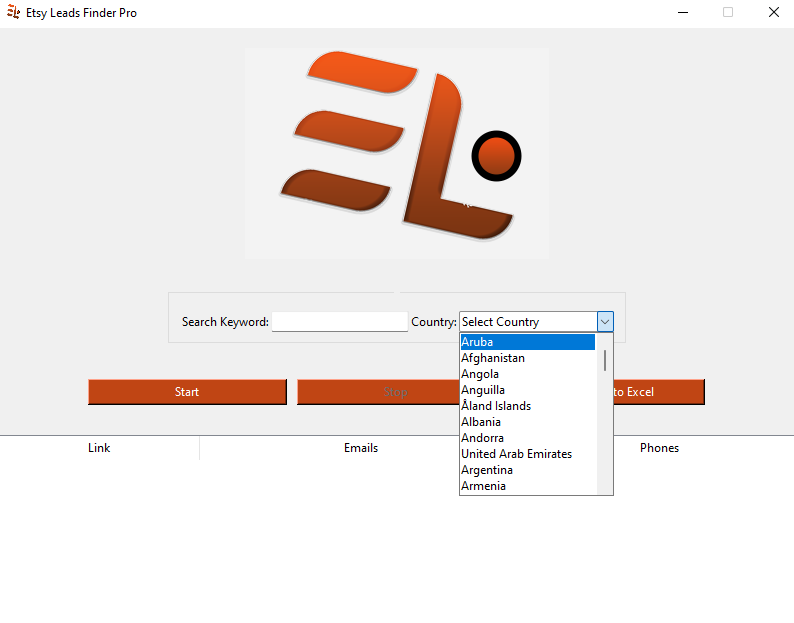794x623 pixels.
Task: Click the Link column header
Action: point(99,448)
